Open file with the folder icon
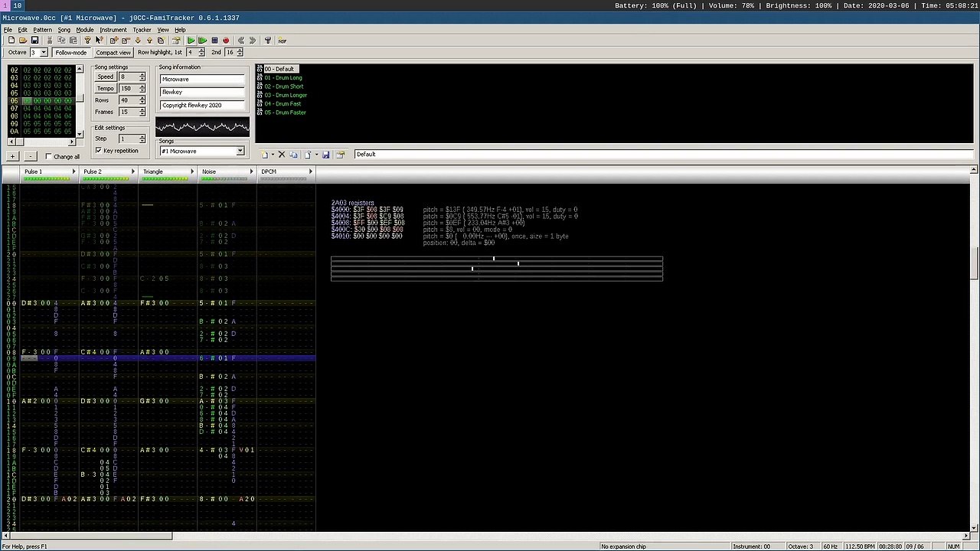 (x=23, y=41)
